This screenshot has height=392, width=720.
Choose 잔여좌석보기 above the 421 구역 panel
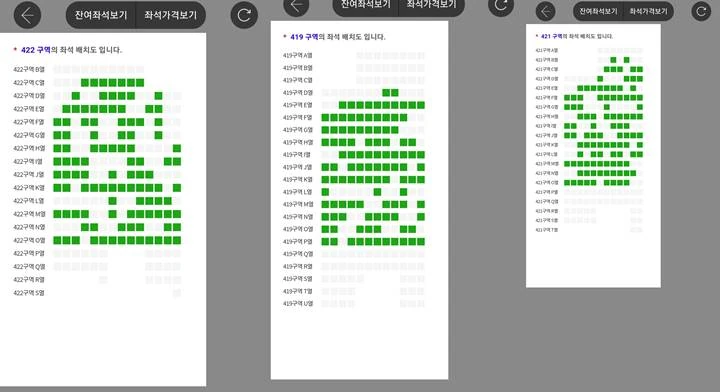tap(598, 11)
